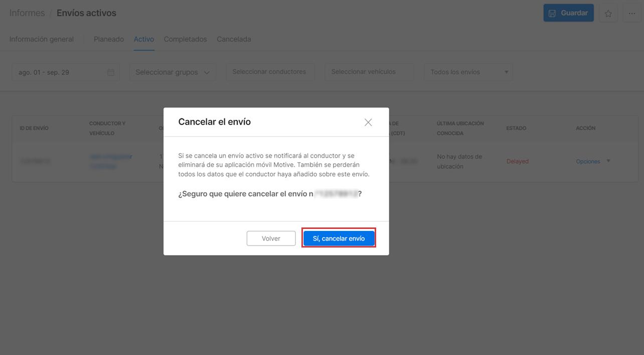Select the Activo tab
This screenshot has height=355, width=644.
[x=144, y=39]
